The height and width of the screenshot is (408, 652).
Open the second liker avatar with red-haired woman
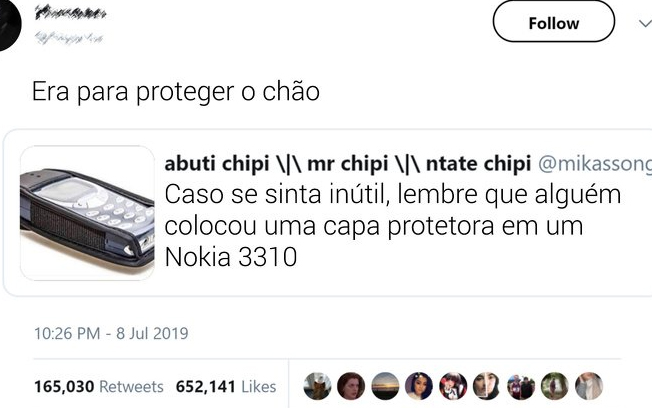[x=351, y=386]
